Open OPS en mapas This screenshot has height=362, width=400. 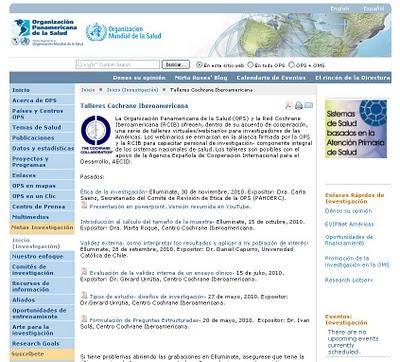tap(42, 186)
